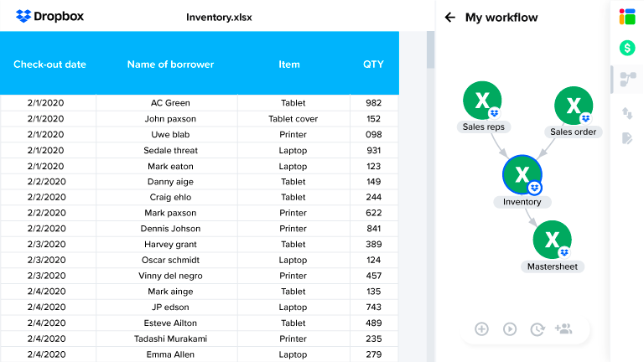Click the spreadsheet vertical scrollbar

[431, 50]
